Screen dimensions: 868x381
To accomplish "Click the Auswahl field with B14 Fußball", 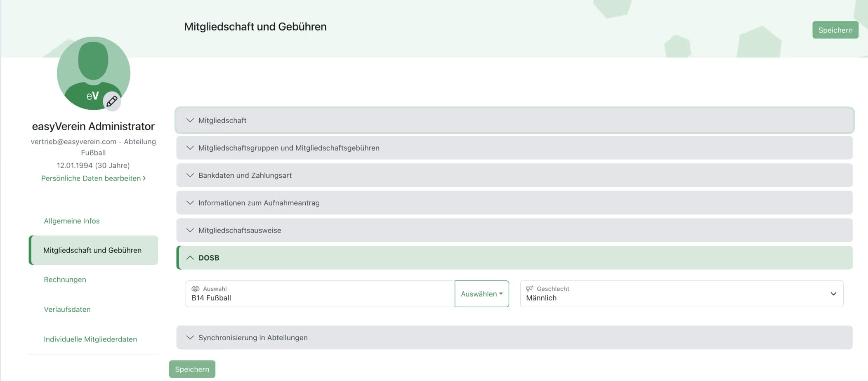I will point(320,294).
